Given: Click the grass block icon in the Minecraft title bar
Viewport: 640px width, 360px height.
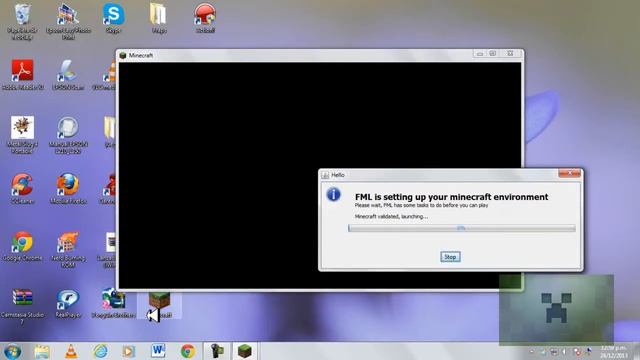Looking at the screenshot, I should pos(122,56).
